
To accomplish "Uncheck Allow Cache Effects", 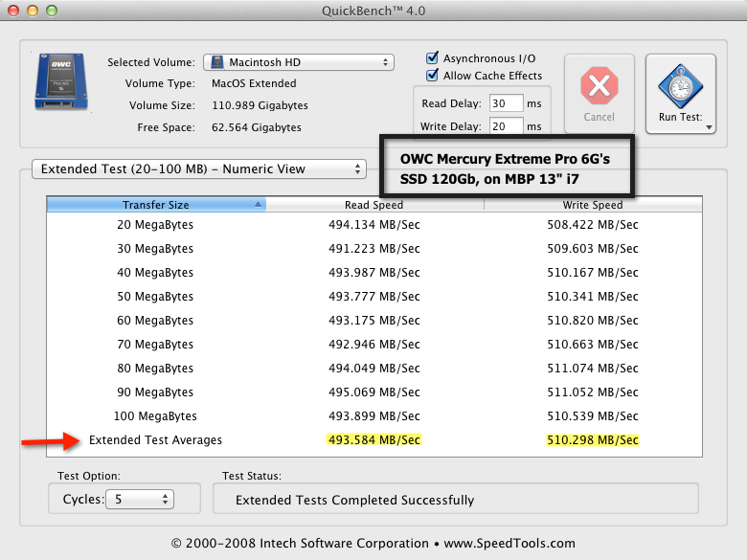I will tap(432, 75).
